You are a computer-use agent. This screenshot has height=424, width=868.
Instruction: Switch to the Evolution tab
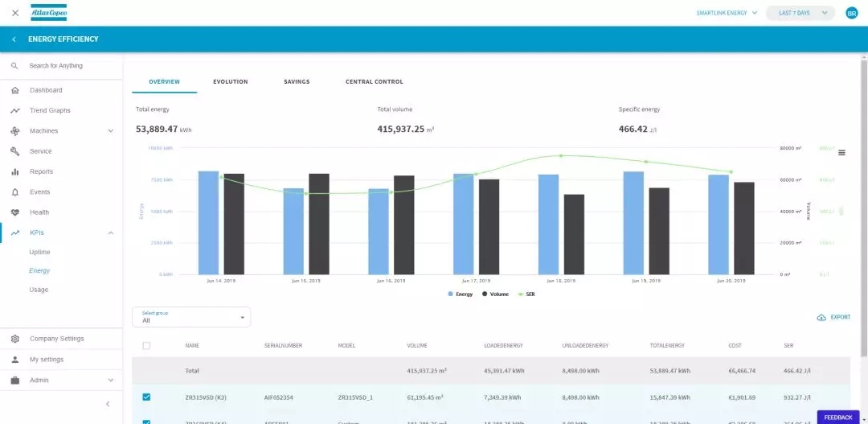point(231,82)
